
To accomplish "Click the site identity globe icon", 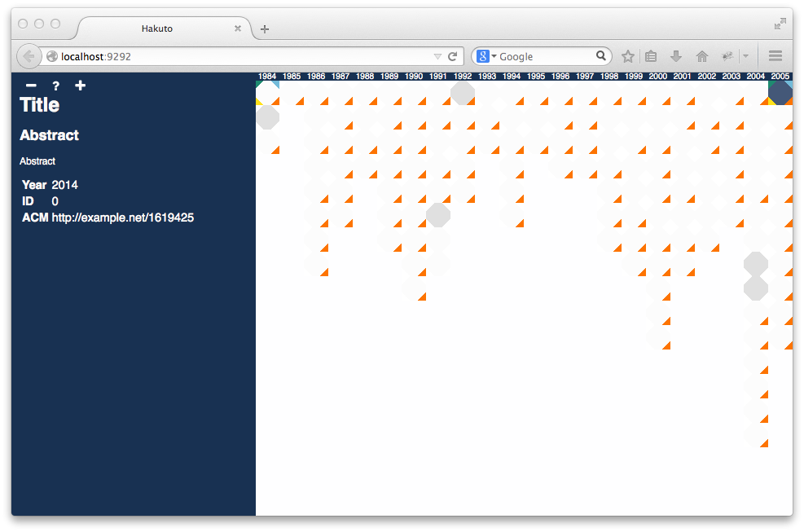I will pos(52,56).
